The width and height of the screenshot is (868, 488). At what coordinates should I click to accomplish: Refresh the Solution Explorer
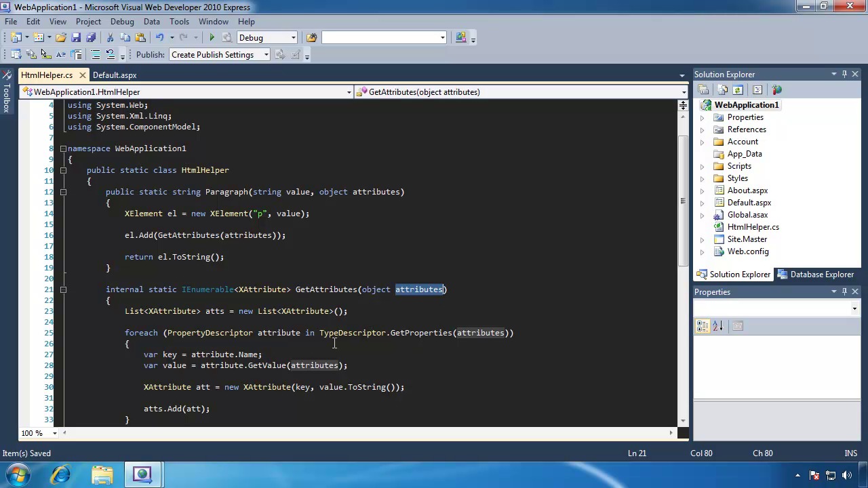click(738, 90)
